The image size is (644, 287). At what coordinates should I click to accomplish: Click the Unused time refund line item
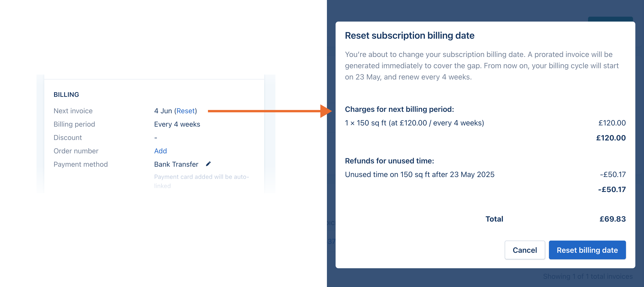pyautogui.click(x=419, y=174)
